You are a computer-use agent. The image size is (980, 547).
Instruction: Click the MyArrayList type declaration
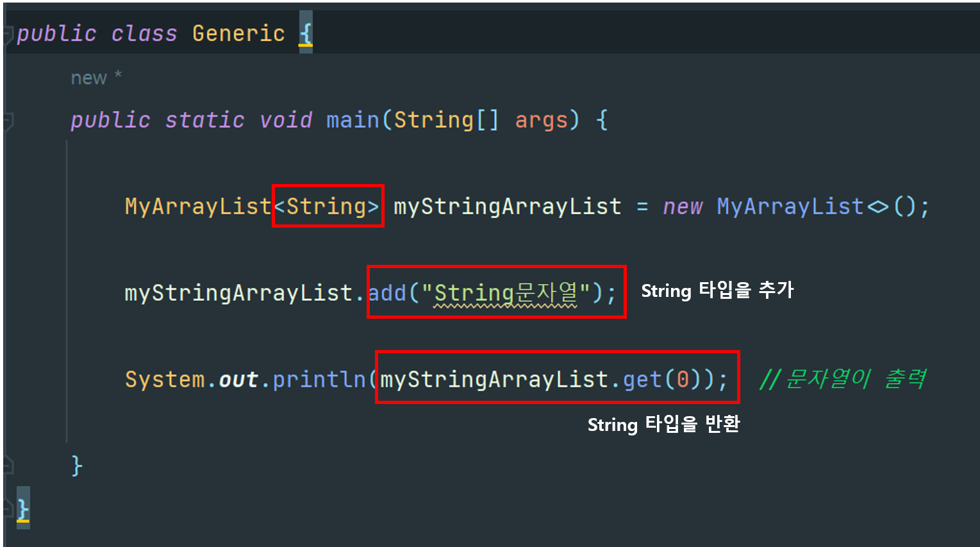[x=198, y=206]
